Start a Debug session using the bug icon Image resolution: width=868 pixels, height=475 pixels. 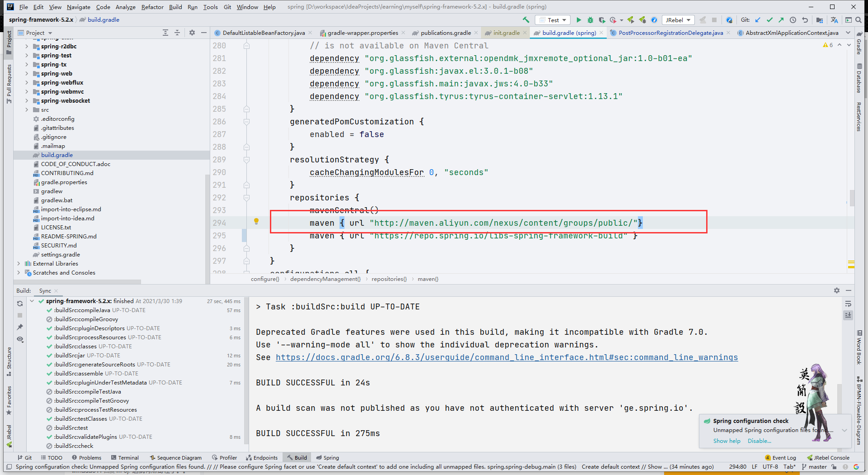590,20
